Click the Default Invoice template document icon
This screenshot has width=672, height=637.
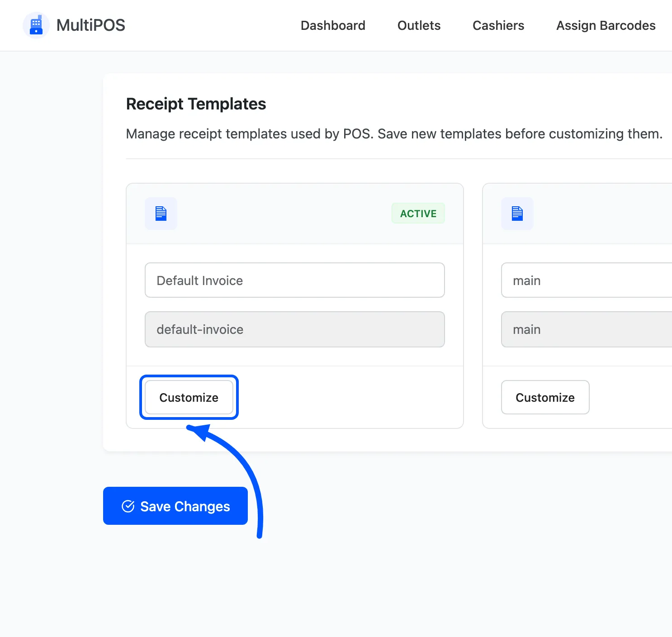pos(161,214)
